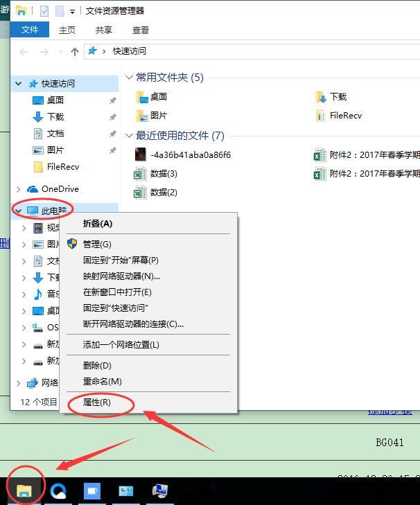420x505 pixels.
Task: Open the 文件 menu tab
Action: click(30, 30)
